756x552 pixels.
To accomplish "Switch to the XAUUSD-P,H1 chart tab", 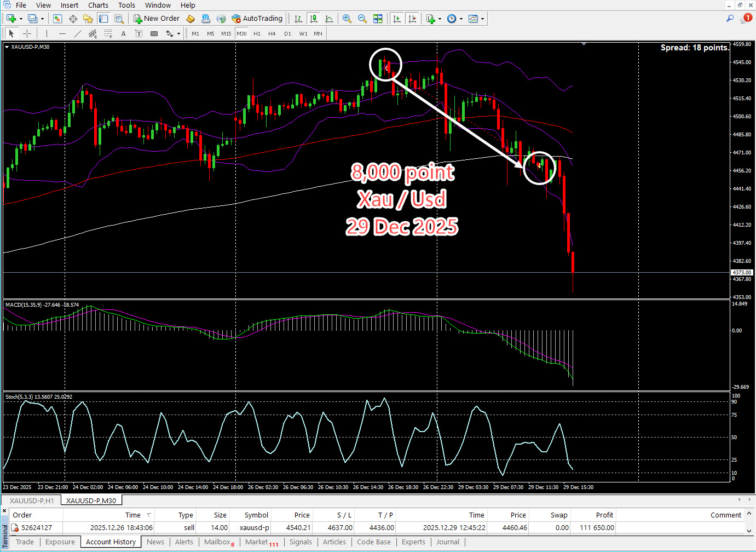I will 32,501.
